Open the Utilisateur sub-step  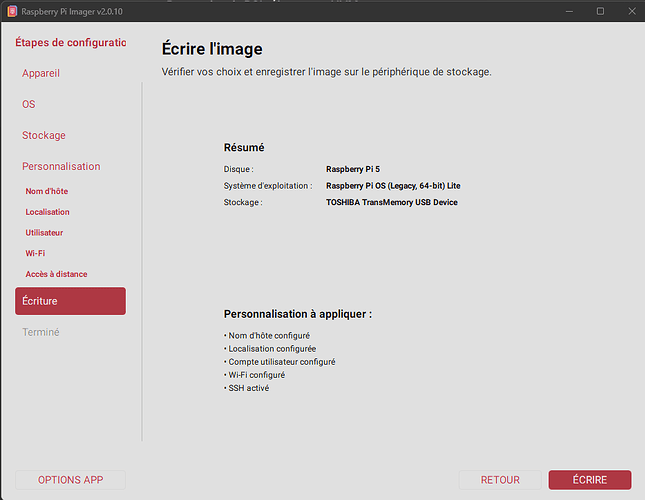[44, 233]
